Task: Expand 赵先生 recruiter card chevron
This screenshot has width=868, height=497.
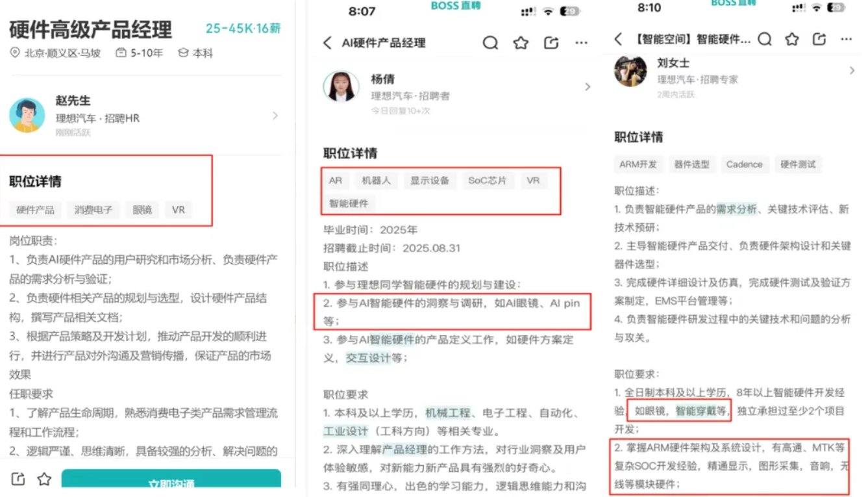Action: coord(275,116)
